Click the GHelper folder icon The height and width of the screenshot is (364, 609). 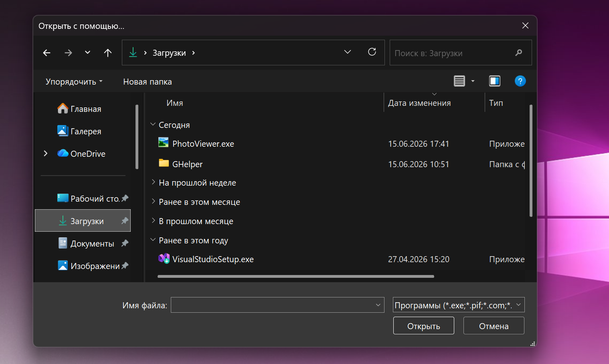[x=164, y=163]
